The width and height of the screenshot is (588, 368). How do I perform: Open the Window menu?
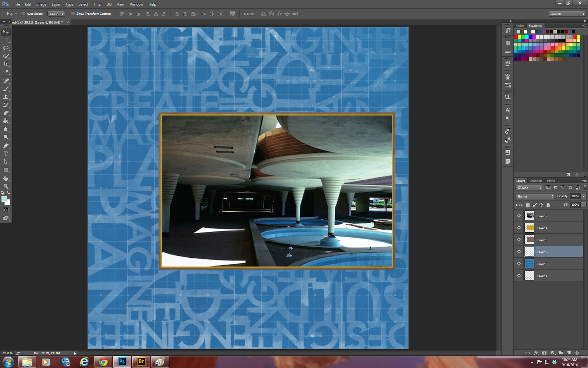pos(136,4)
